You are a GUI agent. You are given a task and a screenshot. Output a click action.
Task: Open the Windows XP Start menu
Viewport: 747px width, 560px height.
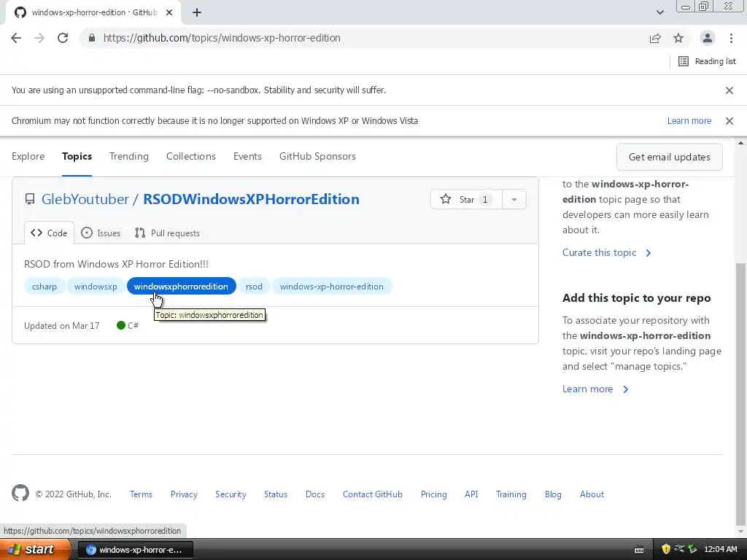(34, 550)
